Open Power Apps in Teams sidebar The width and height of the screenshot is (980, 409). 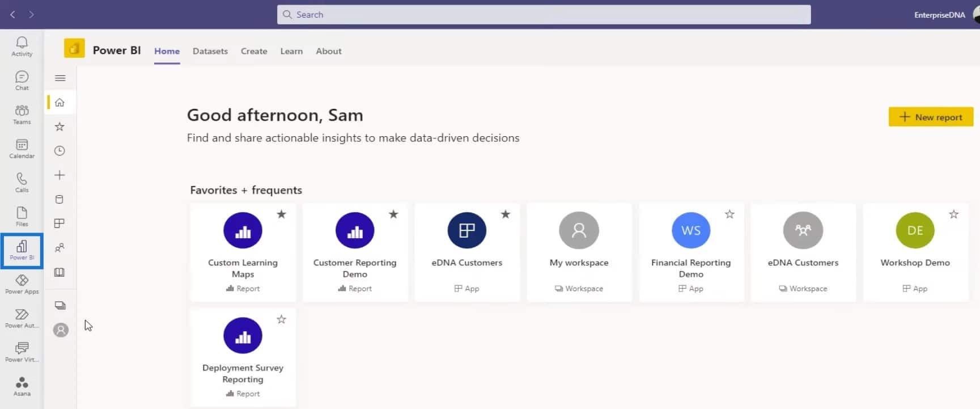point(22,284)
